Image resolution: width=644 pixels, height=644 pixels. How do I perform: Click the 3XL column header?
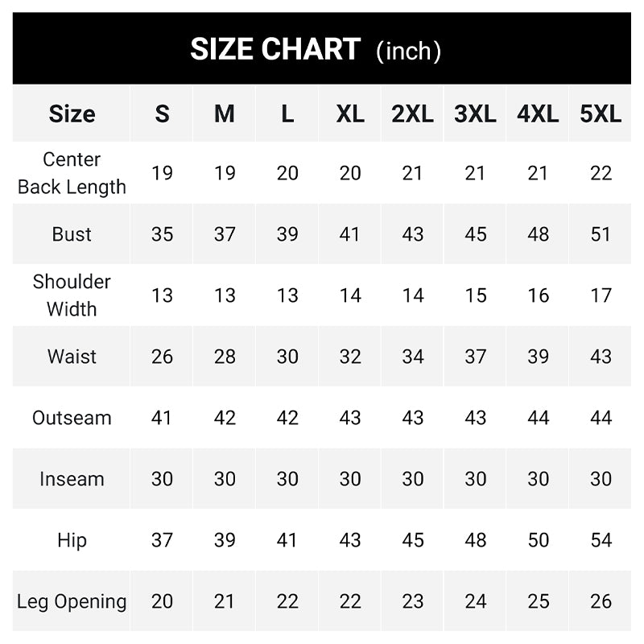(475, 114)
